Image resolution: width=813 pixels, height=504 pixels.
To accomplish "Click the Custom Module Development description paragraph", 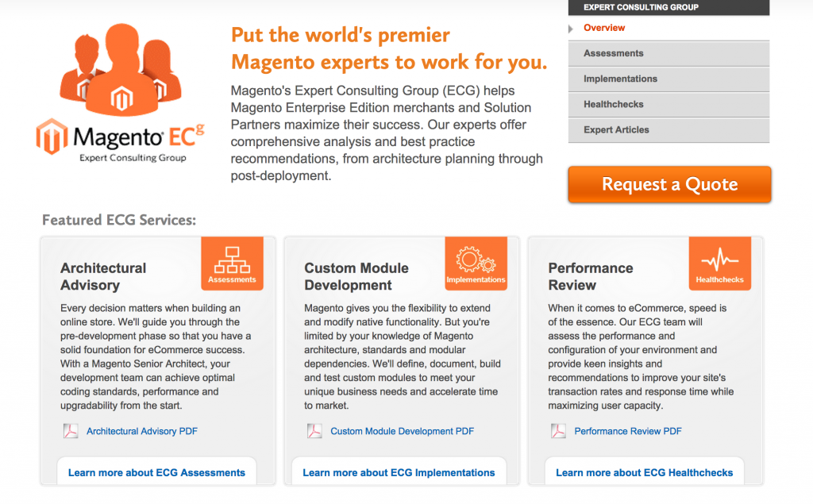I will (x=403, y=356).
